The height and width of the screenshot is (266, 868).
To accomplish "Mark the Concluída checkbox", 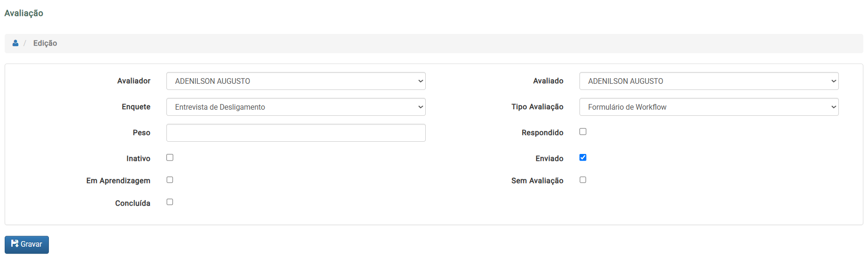I will [x=170, y=202].
